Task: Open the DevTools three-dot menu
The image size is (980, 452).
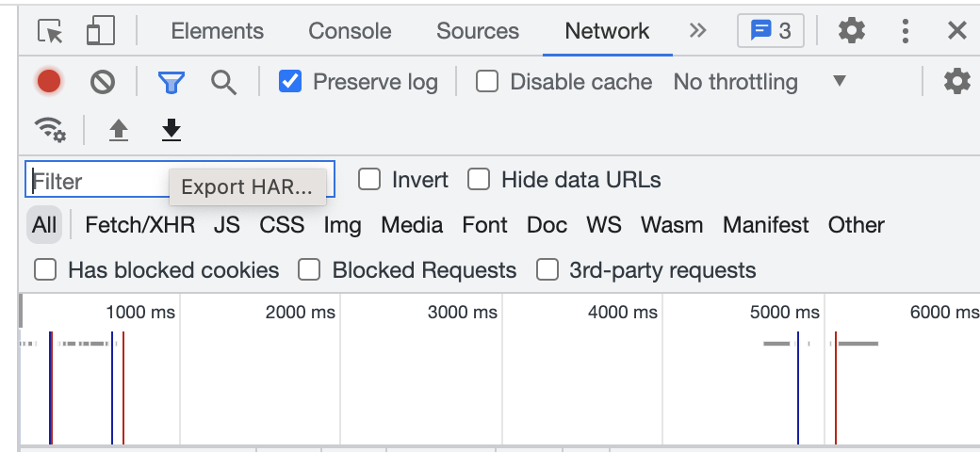Action: (906, 31)
